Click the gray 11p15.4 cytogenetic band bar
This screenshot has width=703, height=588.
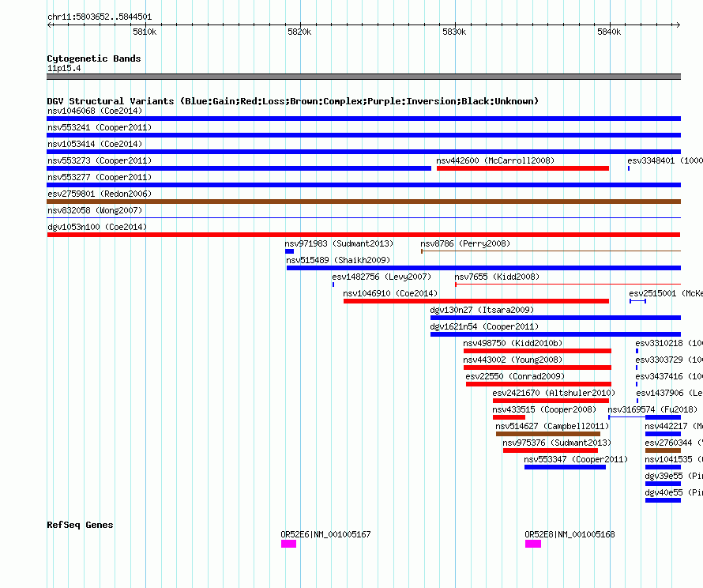pos(363,77)
